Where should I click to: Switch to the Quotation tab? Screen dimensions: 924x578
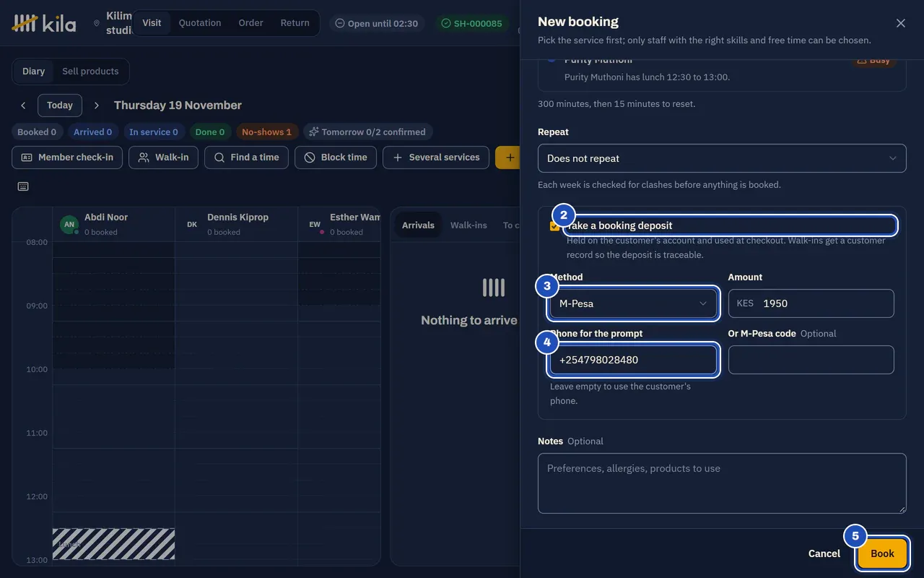(x=200, y=23)
